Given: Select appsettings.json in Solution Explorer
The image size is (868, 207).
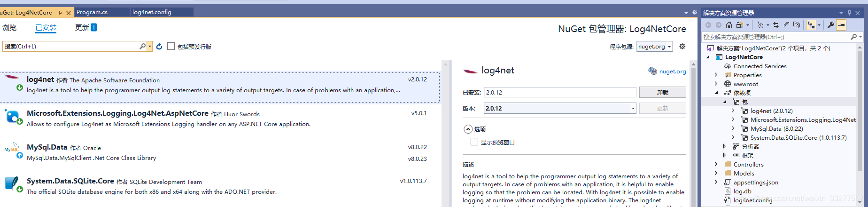Looking at the screenshot, I should [x=756, y=182].
